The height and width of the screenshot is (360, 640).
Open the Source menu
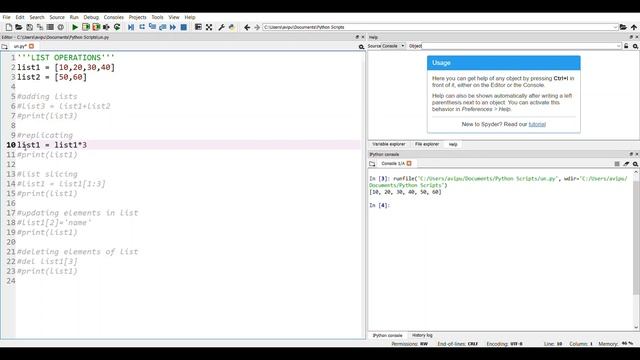point(57,17)
